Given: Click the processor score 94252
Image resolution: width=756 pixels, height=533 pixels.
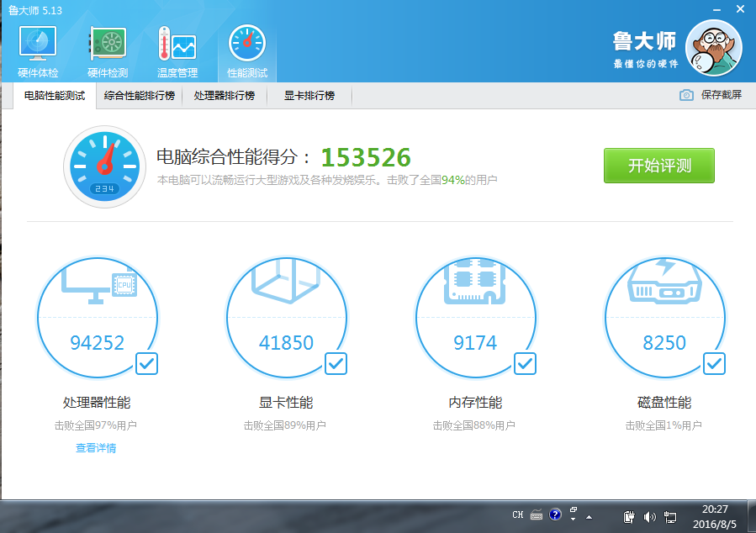Looking at the screenshot, I should tap(98, 343).
